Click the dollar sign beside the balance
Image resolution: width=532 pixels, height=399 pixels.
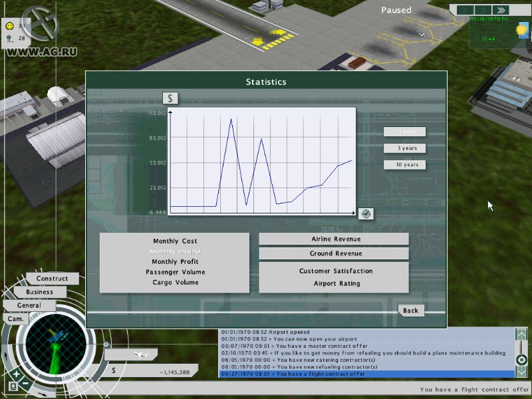point(113,370)
